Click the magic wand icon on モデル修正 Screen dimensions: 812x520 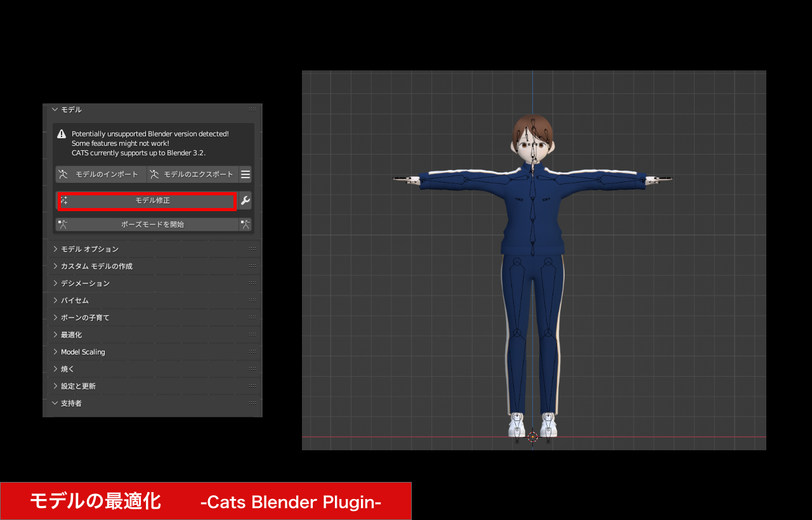(64, 200)
